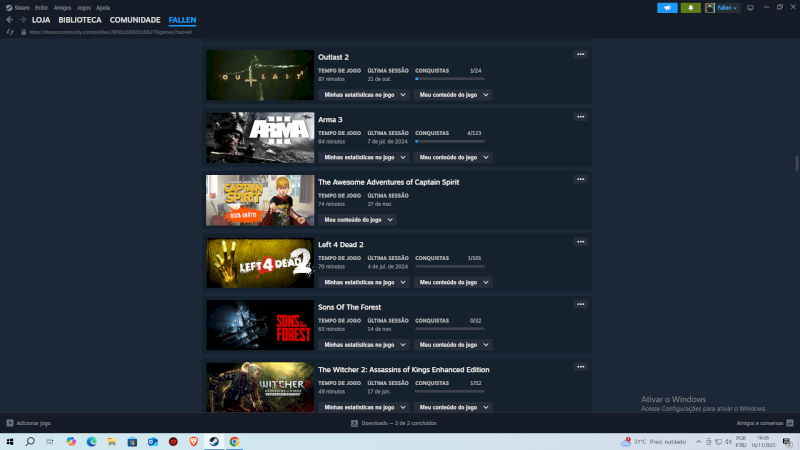This screenshot has height=450, width=800.
Task: Click the padlock icon beside the URL
Action: [23, 32]
